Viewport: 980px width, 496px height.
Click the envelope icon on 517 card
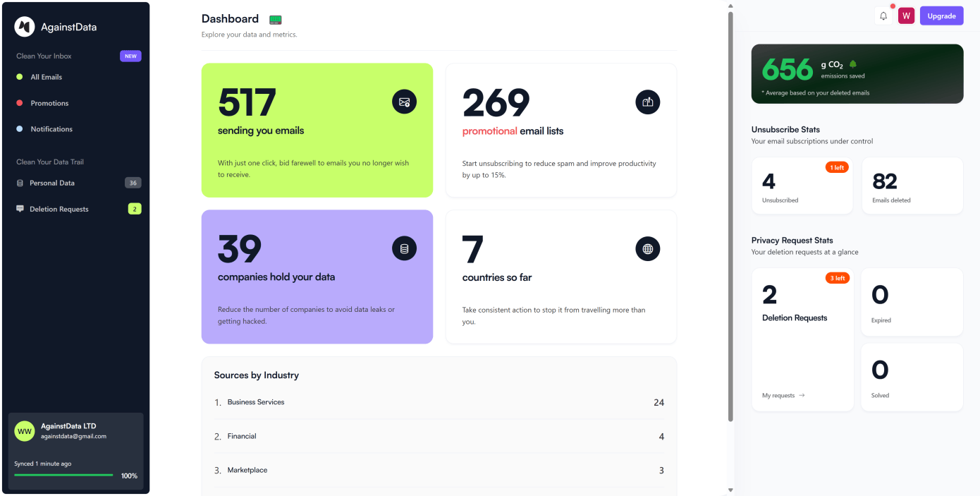(x=404, y=102)
